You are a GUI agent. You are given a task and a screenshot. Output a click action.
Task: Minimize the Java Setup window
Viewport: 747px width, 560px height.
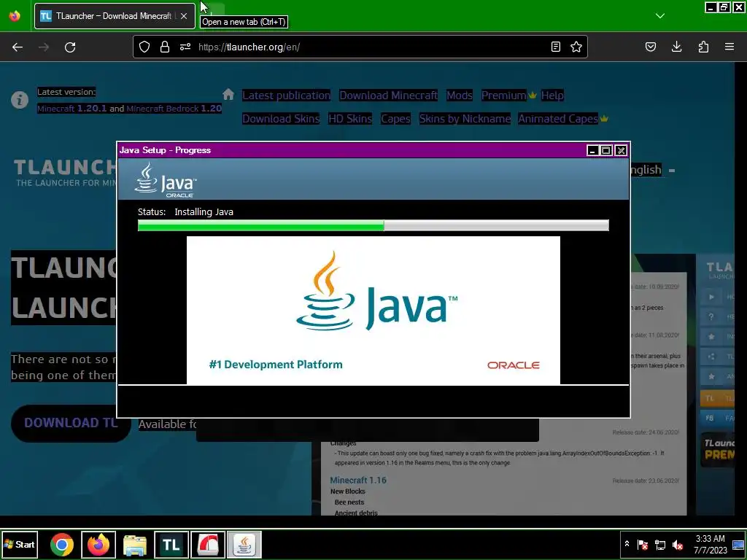[592, 150]
